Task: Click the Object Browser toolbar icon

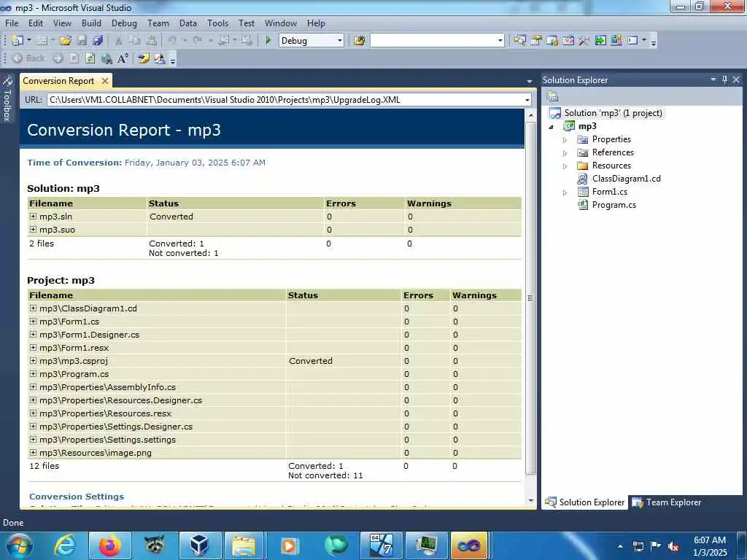Action: tap(568, 41)
